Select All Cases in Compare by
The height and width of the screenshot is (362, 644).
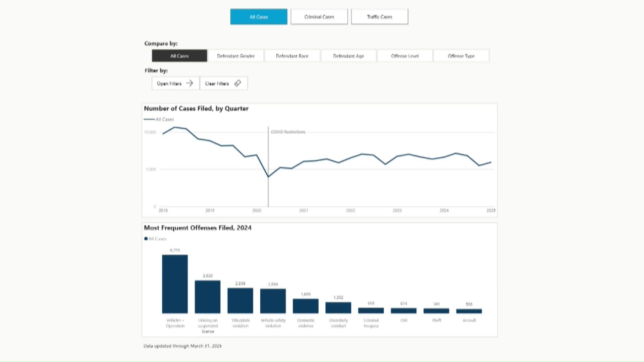click(179, 56)
